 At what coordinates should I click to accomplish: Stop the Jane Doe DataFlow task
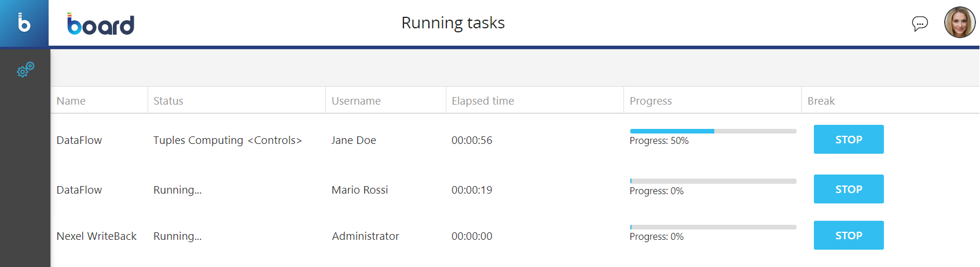pyautogui.click(x=849, y=139)
